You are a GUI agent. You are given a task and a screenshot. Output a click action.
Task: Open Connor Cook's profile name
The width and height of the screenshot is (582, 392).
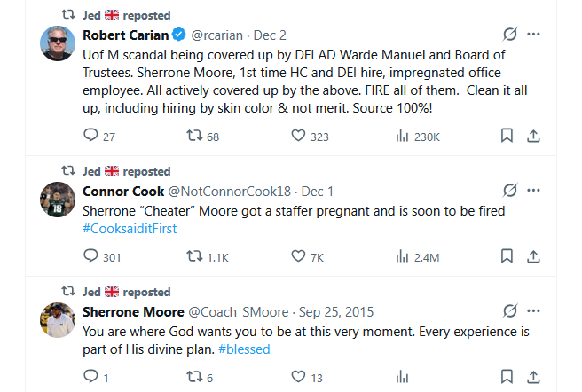click(x=122, y=191)
